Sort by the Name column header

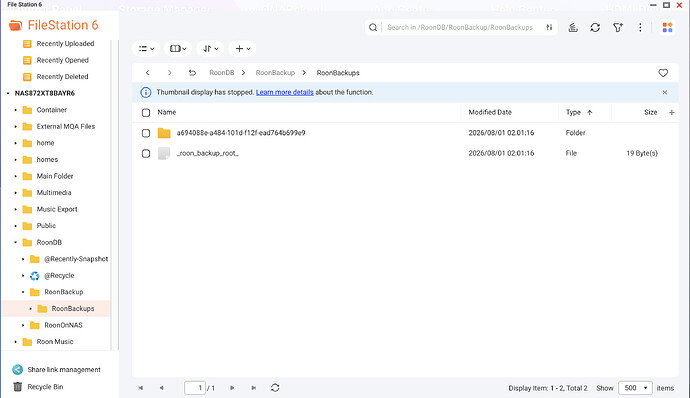point(167,112)
